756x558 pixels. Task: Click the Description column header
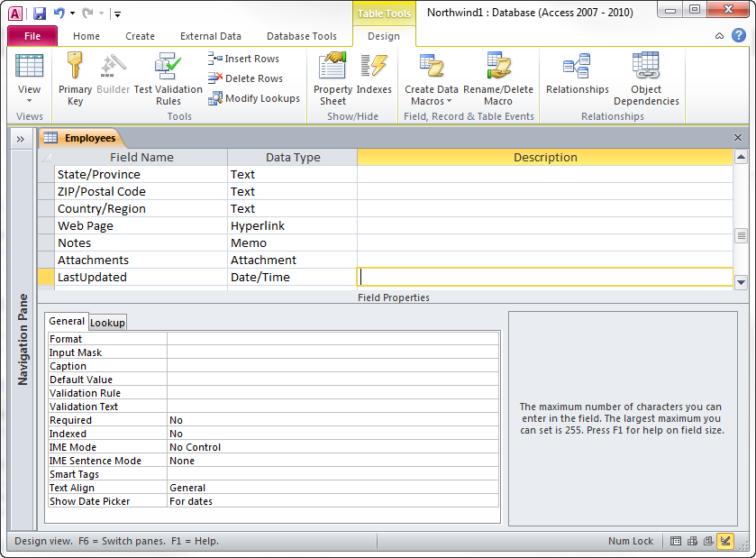[x=545, y=157]
